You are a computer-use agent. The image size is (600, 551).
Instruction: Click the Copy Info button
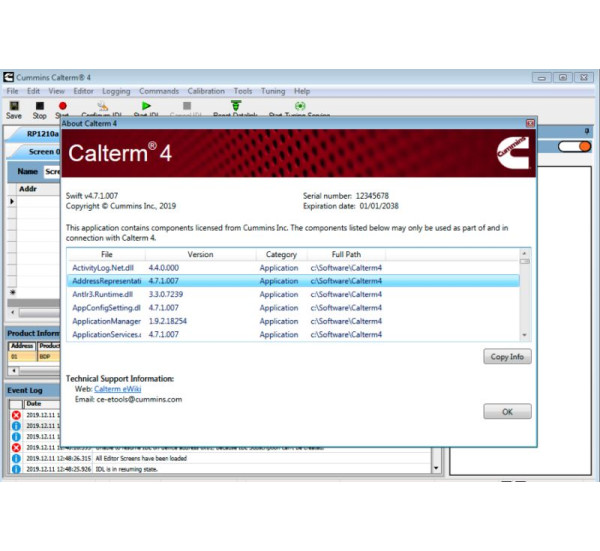pyautogui.click(x=507, y=357)
